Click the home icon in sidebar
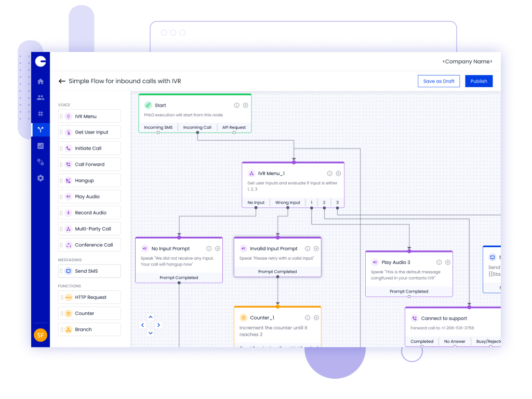This screenshot has height=399, width=532. click(41, 82)
